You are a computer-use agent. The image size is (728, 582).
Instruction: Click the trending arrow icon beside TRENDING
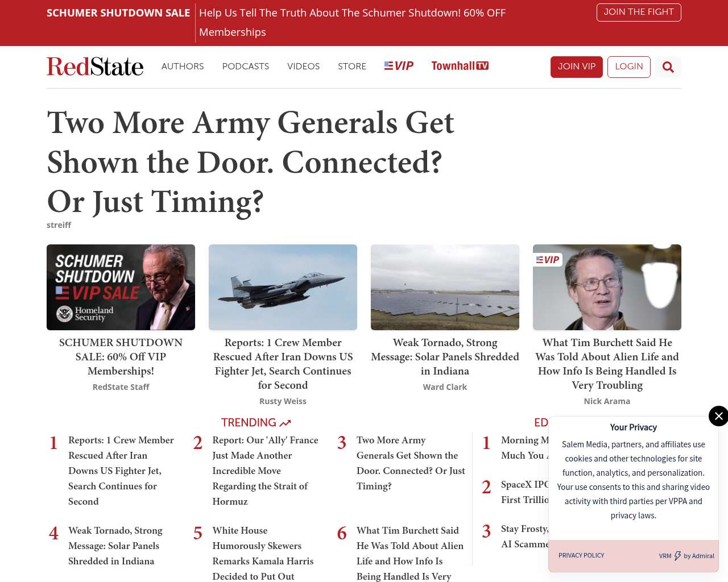click(286, 423)
